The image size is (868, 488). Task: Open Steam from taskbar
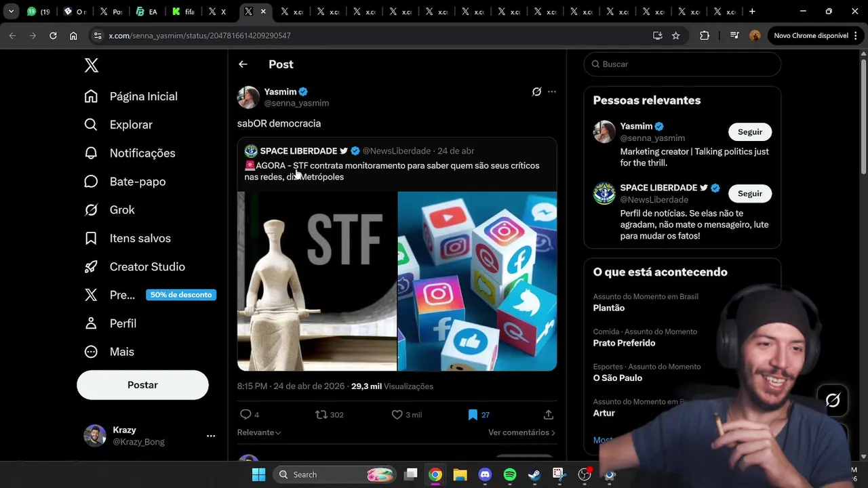click(534, 475)
